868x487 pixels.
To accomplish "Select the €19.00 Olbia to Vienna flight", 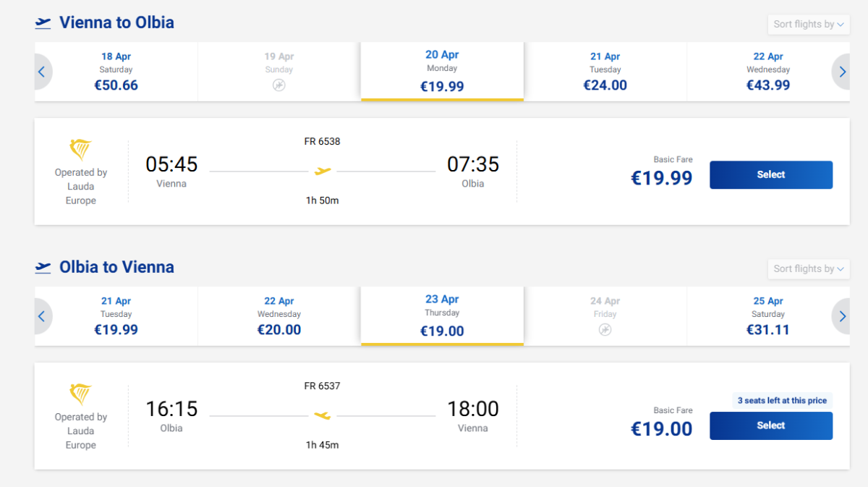I will tap(770, 425).
